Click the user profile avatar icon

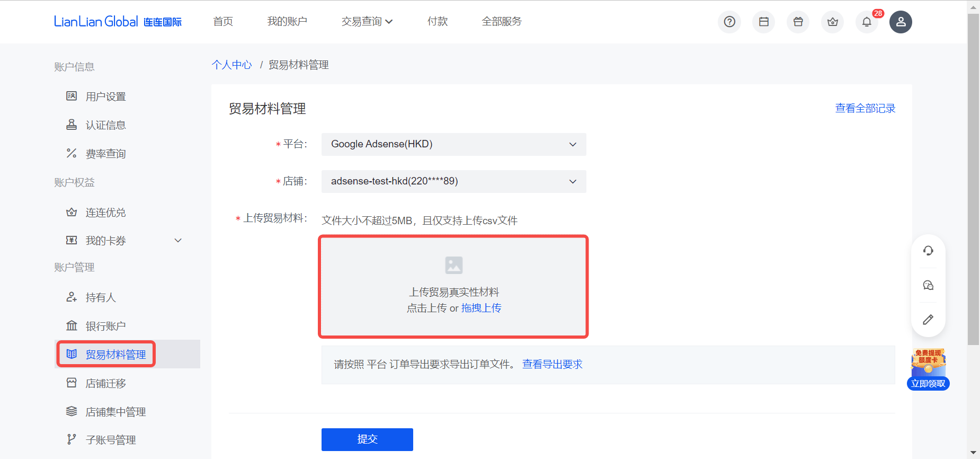point(901,22)
